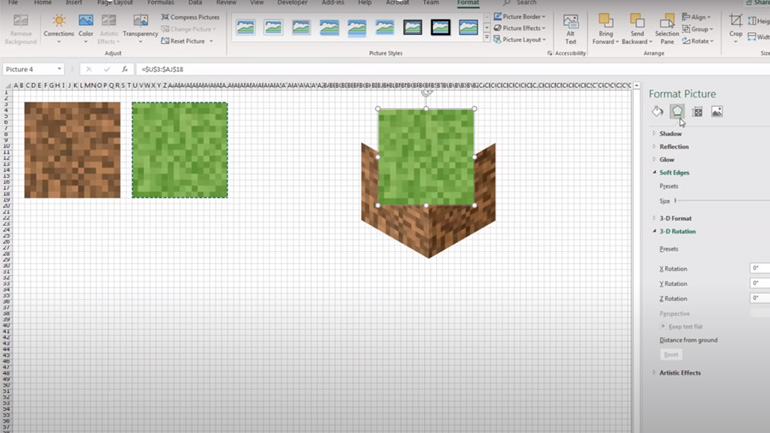This screenshot has height=433, width=770.
Task: Switch to Page Layout tab
Action: (115, 2)
